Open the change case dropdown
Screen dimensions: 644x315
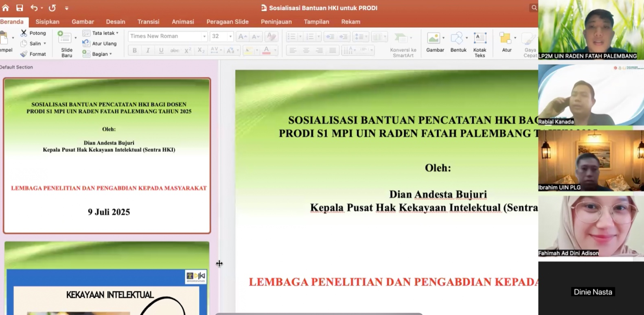click(x=238, y=50)
